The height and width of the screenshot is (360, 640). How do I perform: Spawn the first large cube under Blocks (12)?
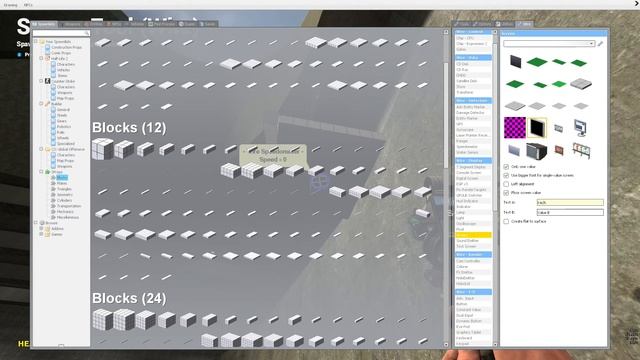(102, 149)
